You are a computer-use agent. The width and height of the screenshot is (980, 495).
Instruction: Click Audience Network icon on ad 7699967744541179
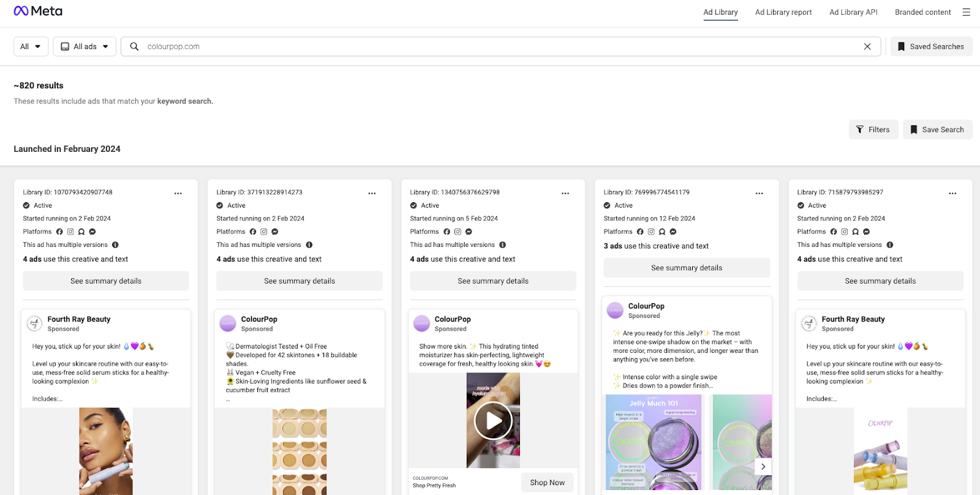point(662,232)
